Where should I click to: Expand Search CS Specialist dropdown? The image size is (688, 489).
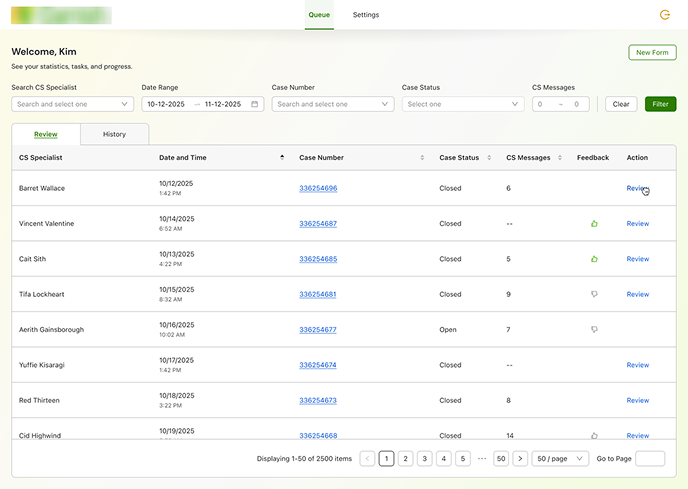(72, 104)
